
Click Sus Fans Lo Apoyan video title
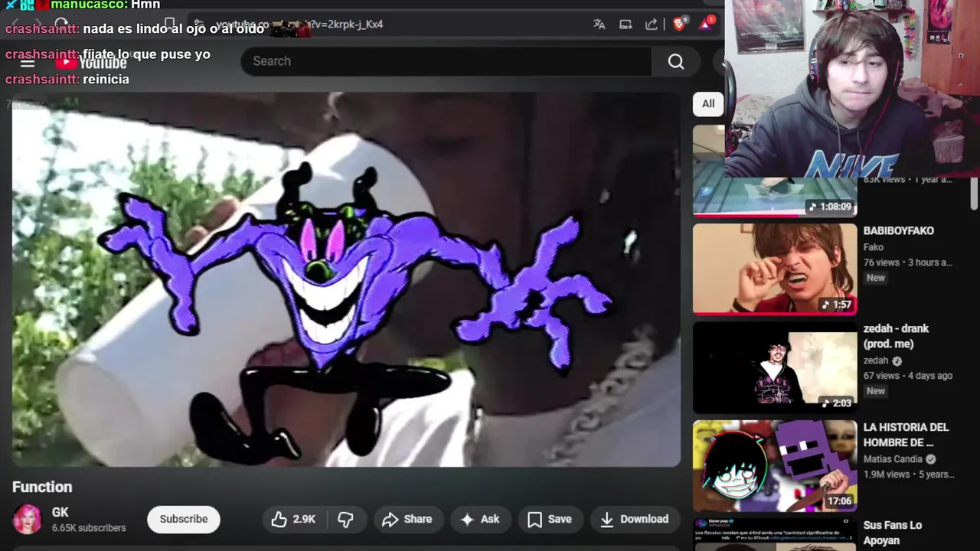pyautogui.click(x=893, y=533)
